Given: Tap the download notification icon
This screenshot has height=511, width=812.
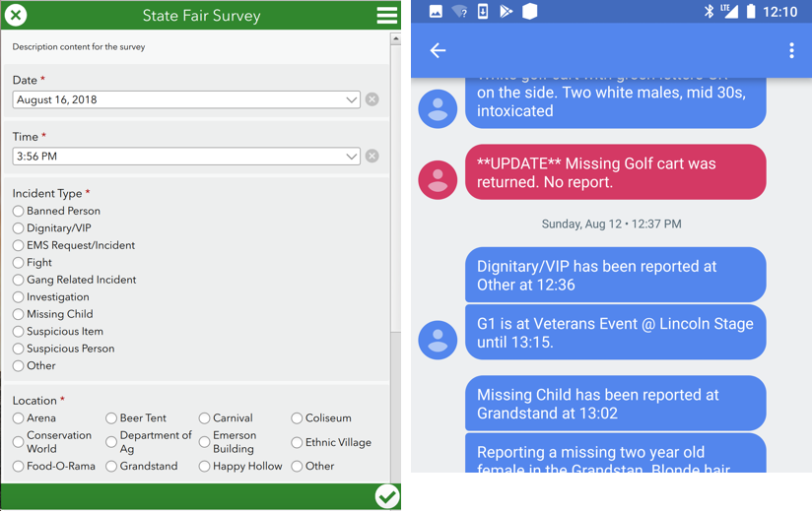Looking at the screenshot, I should 483,12.
